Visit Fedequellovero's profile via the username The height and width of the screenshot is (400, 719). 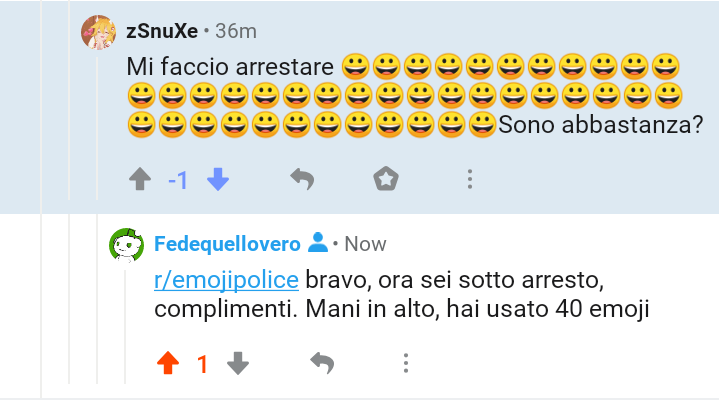pos(227,244)
